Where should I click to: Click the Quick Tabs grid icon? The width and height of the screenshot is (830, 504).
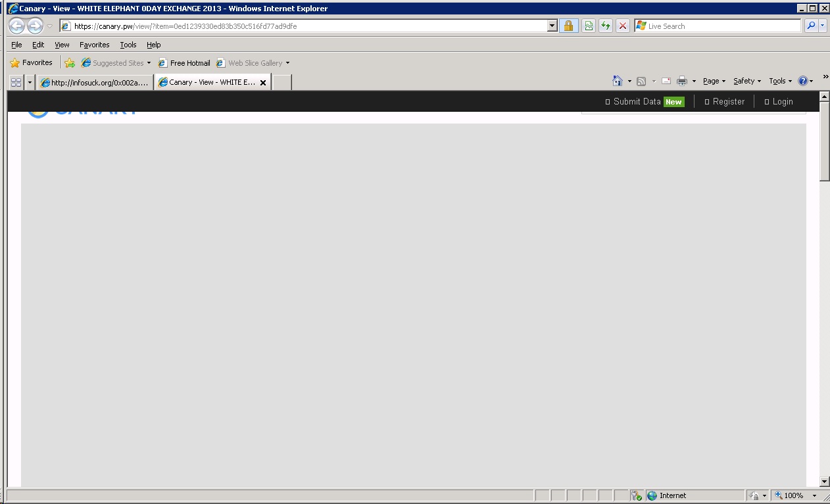pyautogui.click(x=16, y=82)
